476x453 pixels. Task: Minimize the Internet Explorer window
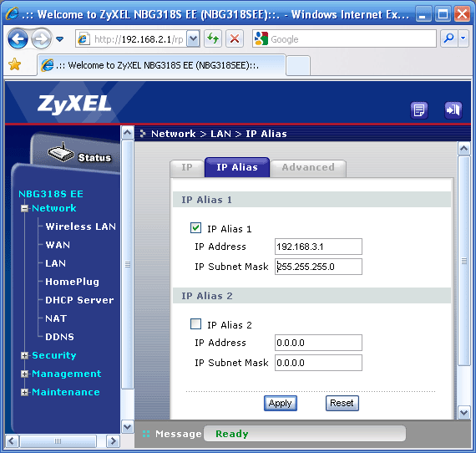click(x=423, y=14)
